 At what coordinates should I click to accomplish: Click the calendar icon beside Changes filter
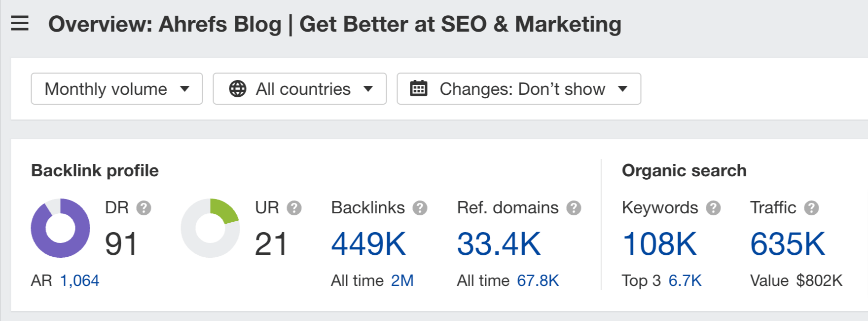tap(419, 88)
